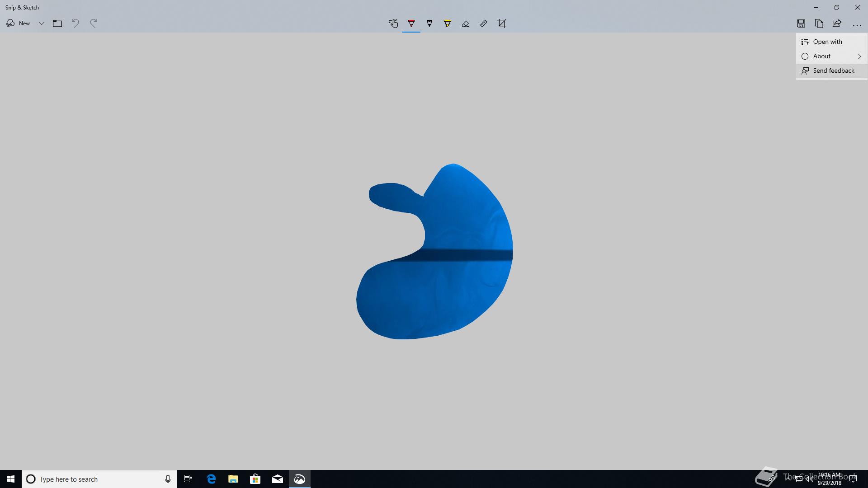Open file using folder icon
The image size is (868, 488).
pos(57,23)
